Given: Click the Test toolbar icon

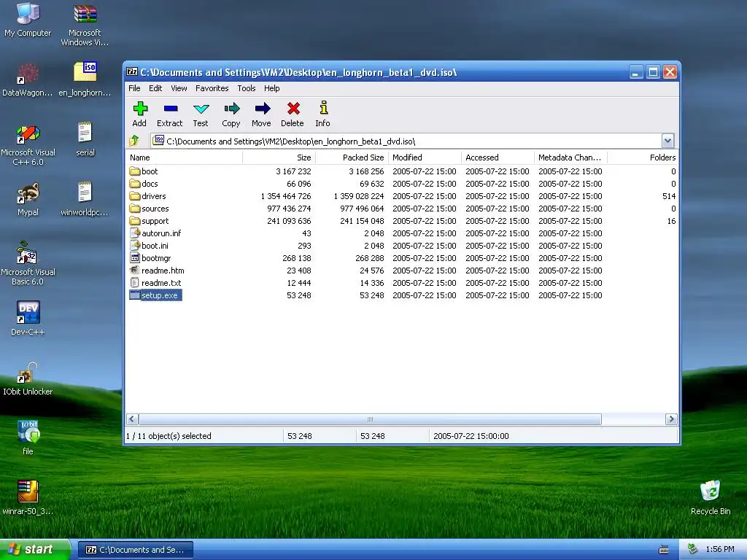Looking at the screenshot, I should pos(201,109).
